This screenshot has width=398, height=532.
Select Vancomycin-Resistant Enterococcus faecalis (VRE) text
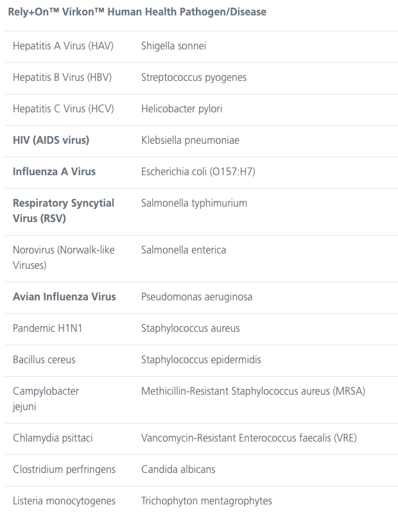pyautogui.click(x=249, y=438)
